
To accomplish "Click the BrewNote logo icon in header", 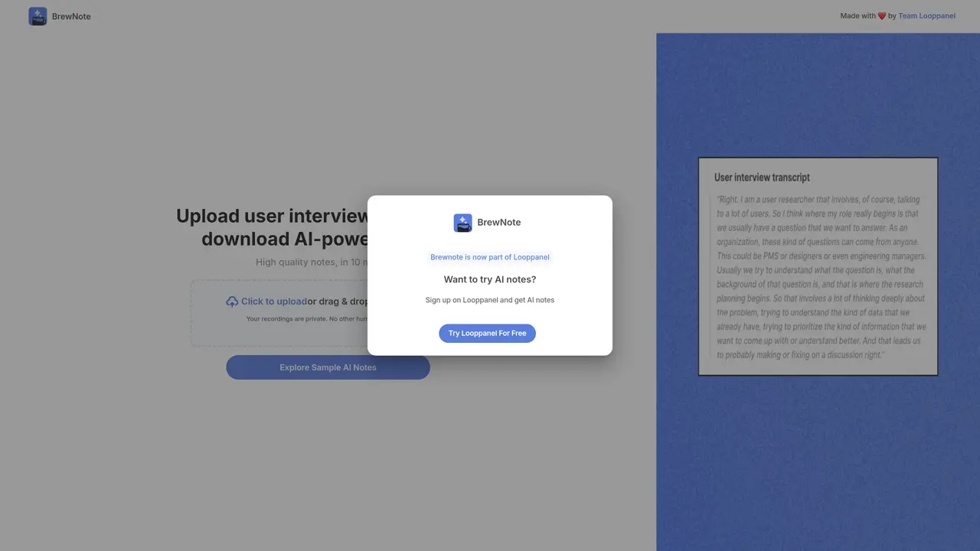I will pyautogui.click(x=38, y=16).
